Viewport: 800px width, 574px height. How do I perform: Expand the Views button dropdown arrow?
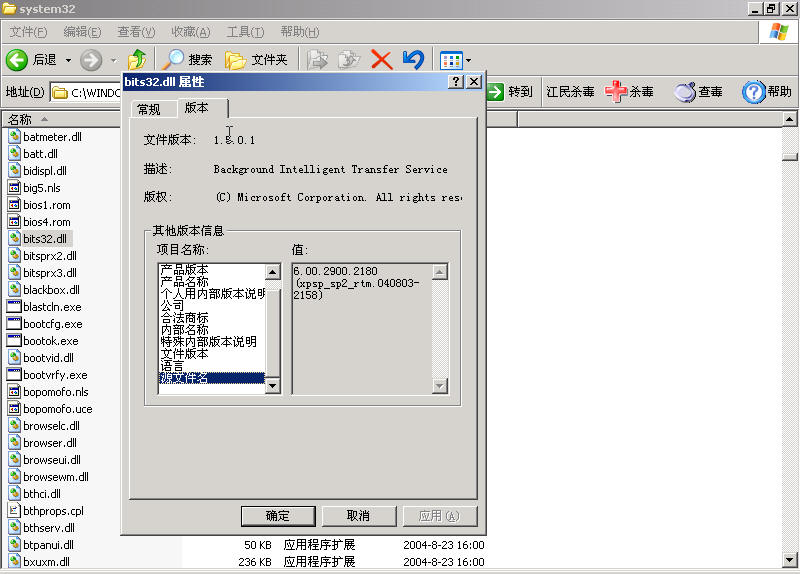468,61
